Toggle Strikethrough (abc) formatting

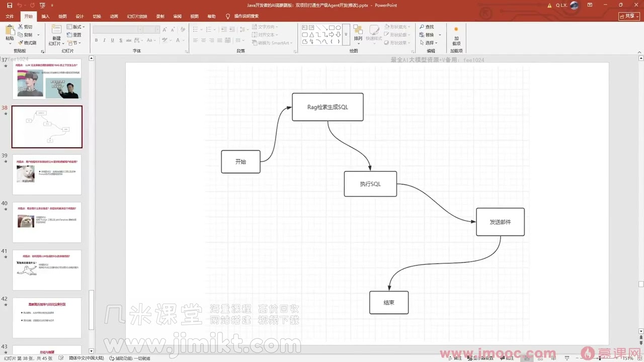[129, 40]
